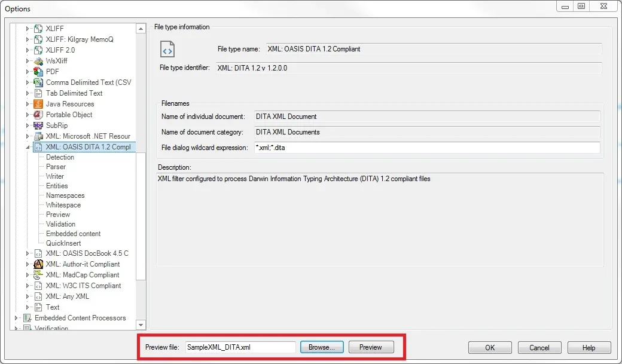
Task: Confirm the dialog with OK
Action: (x=490, y=347)
